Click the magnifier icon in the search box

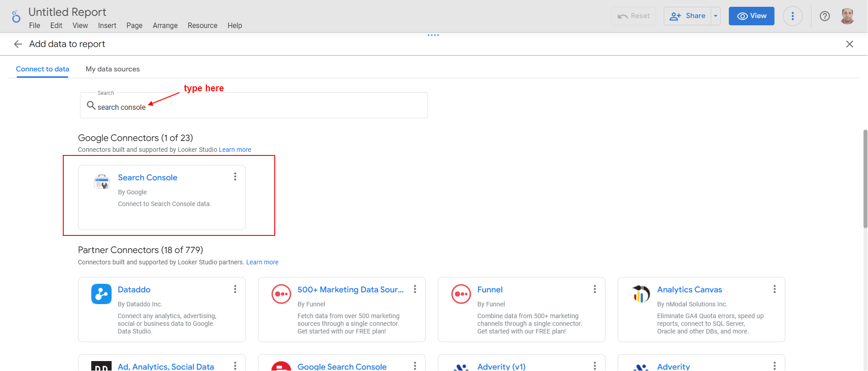point(91,105)
